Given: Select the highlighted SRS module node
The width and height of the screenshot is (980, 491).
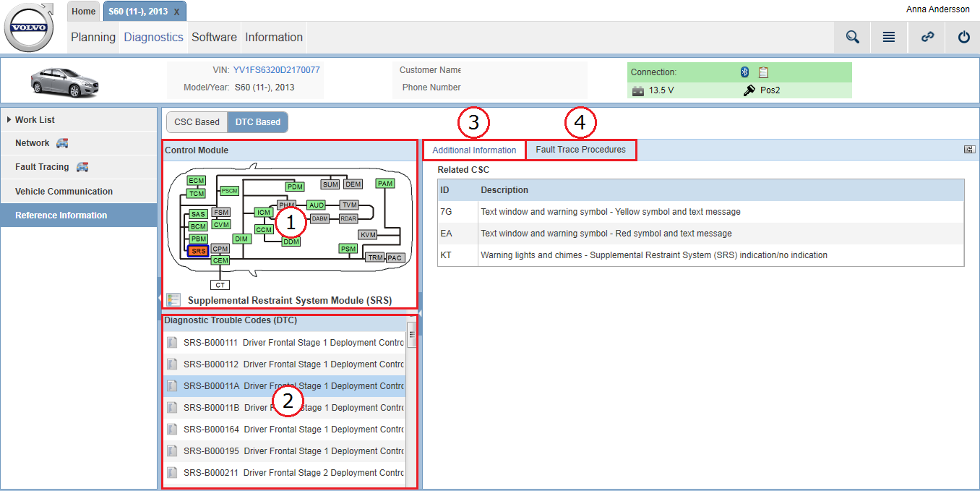Looking at the screenshot, I should (198, 251).
